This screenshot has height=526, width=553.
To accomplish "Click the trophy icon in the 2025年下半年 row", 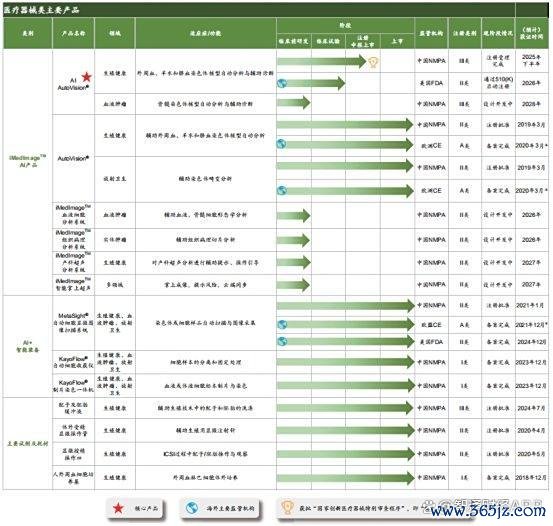I will pyautogui.click(x=373, y=62).
